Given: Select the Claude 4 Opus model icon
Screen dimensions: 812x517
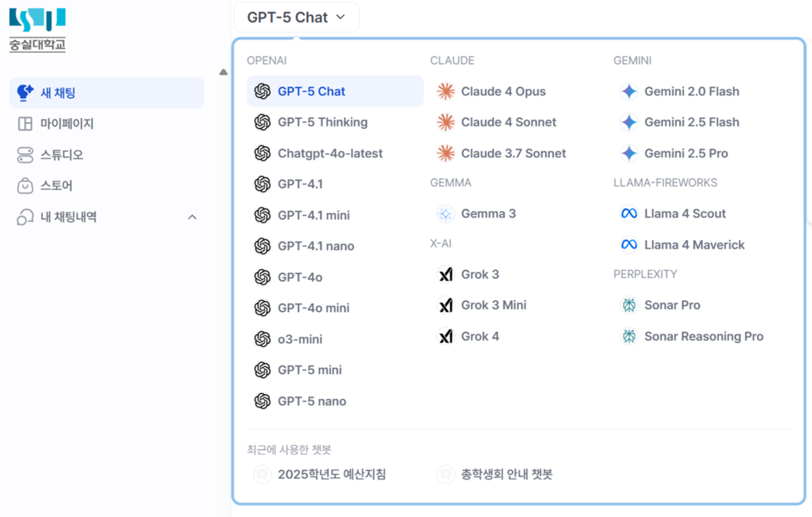Looking at the screenshot, I should (x=445, y=91).
